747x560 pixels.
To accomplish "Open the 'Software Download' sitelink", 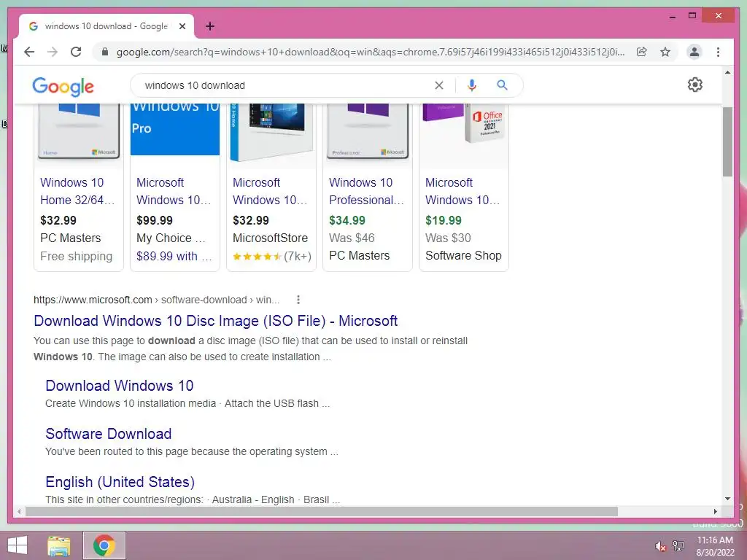I will [x=109, y=433].
